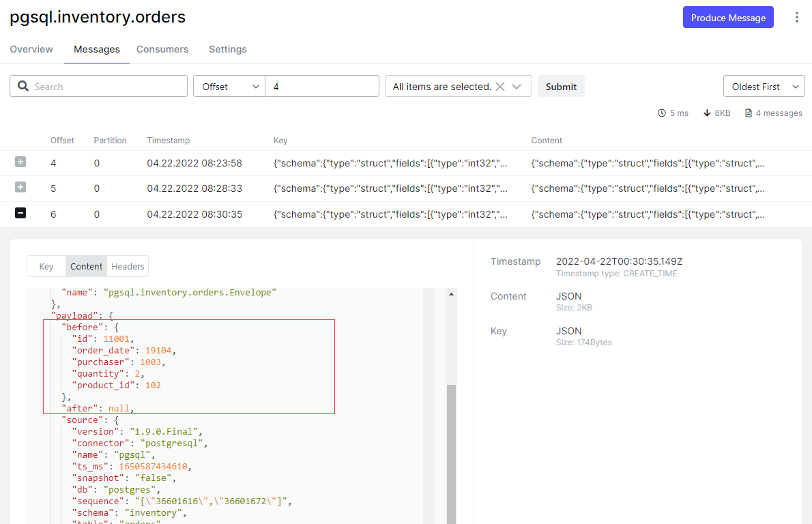This screenshot has height=524, width=812.
Task: Click the "source": { JSON line
Action: pos(89,420)
